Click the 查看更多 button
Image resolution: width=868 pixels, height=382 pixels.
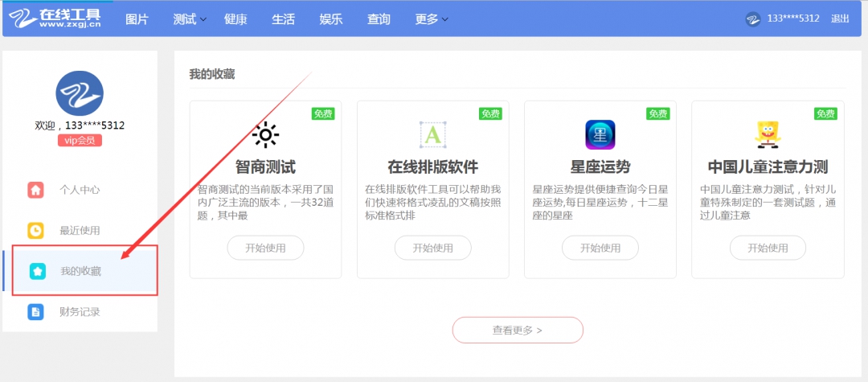click(518, 330)
